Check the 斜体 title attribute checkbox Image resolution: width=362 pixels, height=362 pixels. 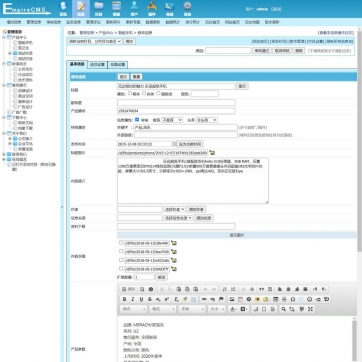pos(144,93)
